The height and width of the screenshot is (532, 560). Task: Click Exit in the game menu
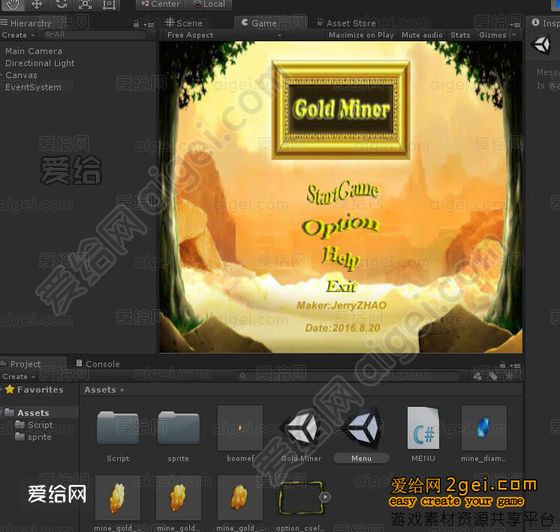(341, 286)
